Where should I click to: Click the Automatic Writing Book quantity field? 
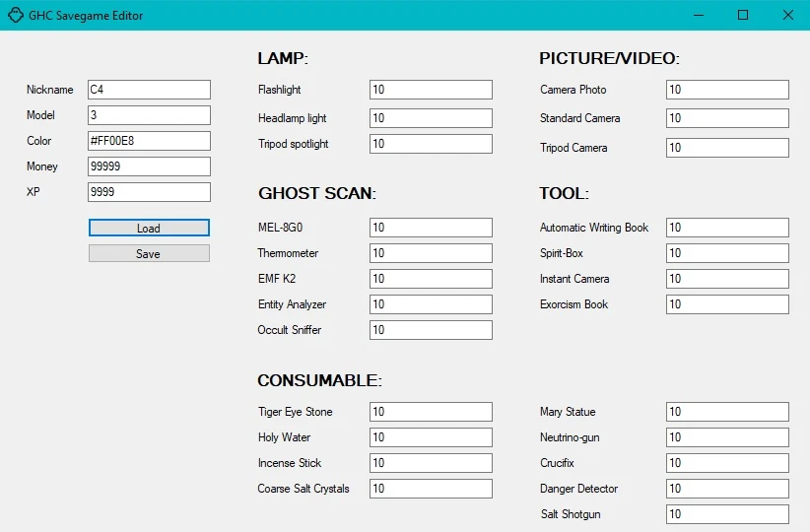(727, 228)
